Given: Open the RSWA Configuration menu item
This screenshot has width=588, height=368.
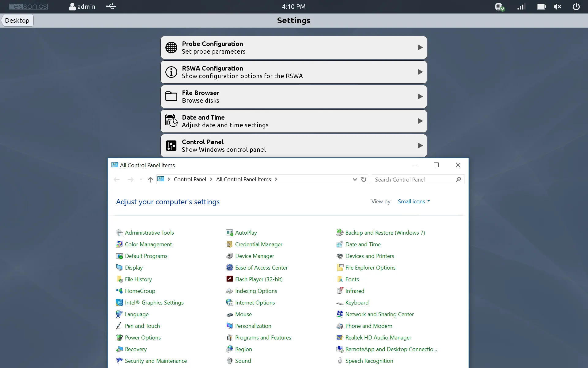Looking at the screenshot, I should coord(293,72).
